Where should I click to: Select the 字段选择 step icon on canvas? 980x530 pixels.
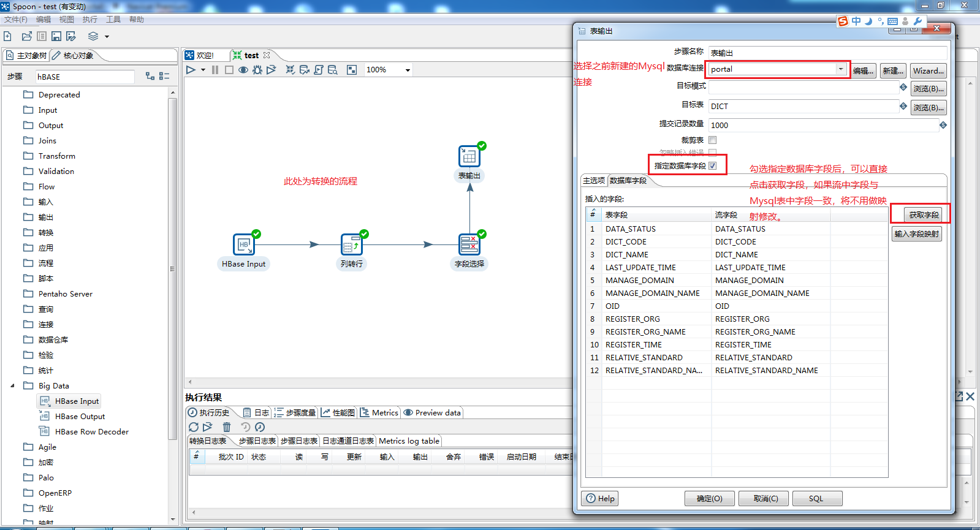click(469, 244)
